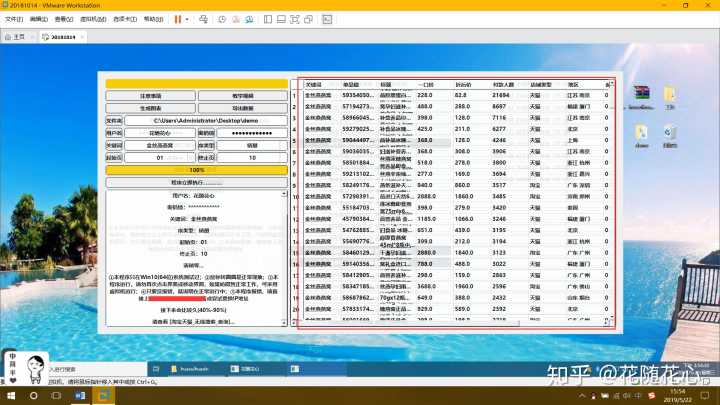The image size is (720, 405).
Task: Click the Send Ctrl+Alt+Del toolbar icon
Action: point(203,18)
